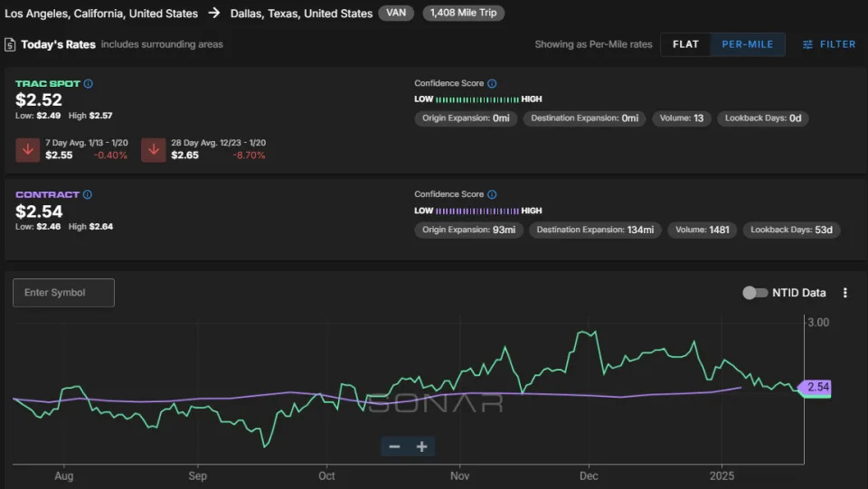Image resolution: width=868 pixels, height=489 pixels.
Task: Click the Dallas, Texas destination text
Action: tap(302, 14)
